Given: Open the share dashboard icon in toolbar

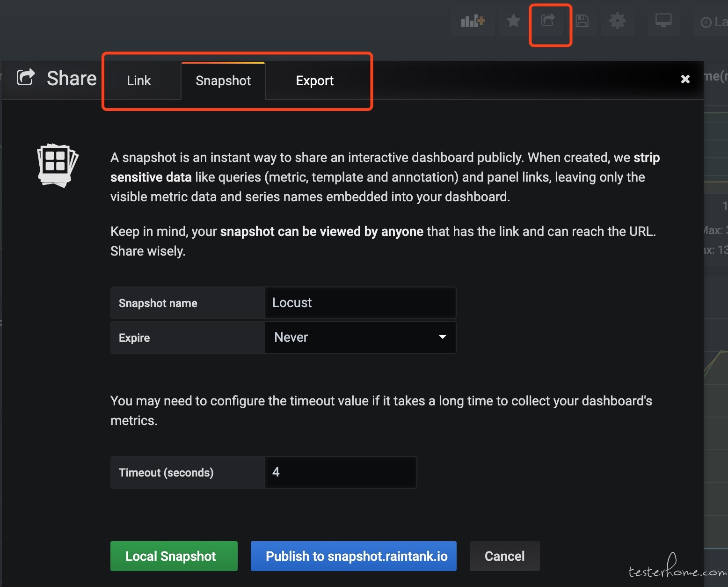Looking at the screenshot, I should [548, 21].
